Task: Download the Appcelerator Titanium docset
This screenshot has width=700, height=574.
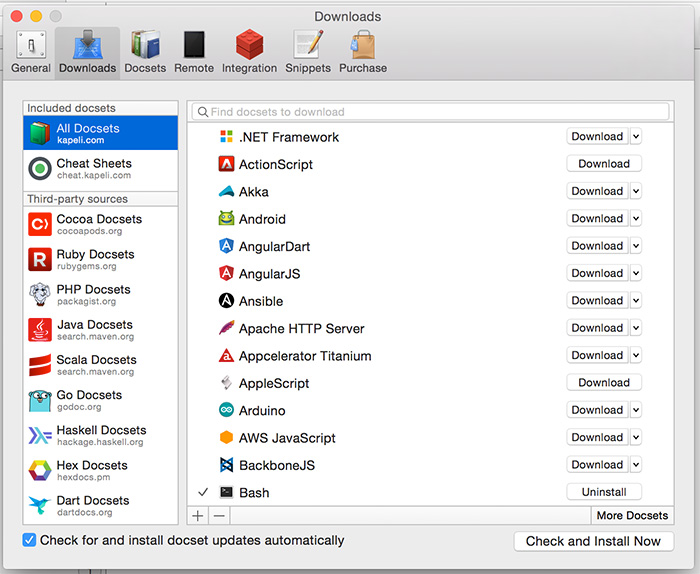Action: click(x=597, y=355)
